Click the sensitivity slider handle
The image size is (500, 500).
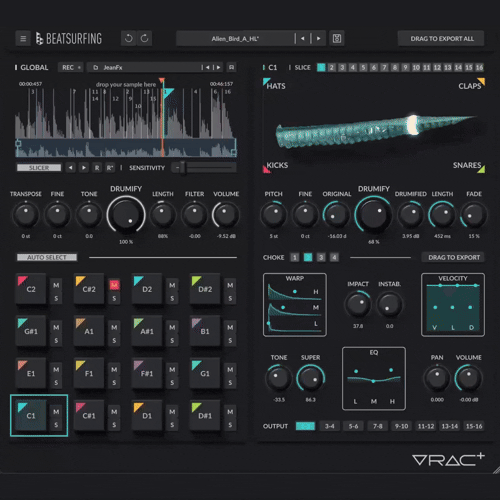tap(183, 168)
